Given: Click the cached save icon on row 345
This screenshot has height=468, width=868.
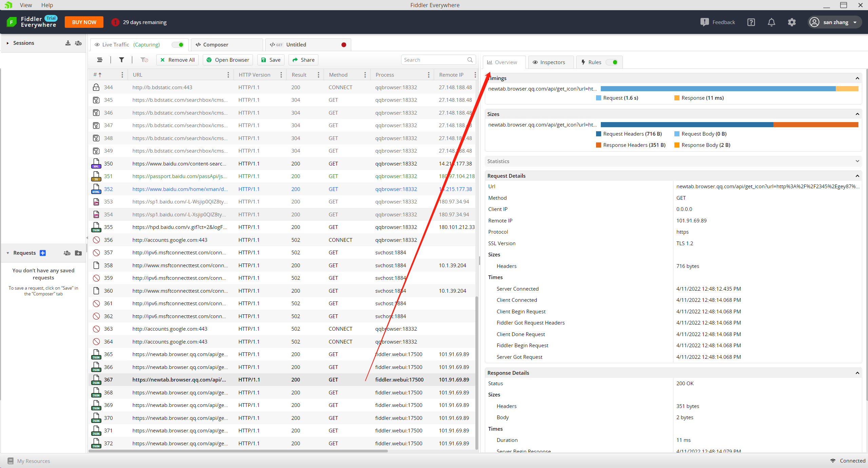Looking at the screenshot, I should pos(96,100).
